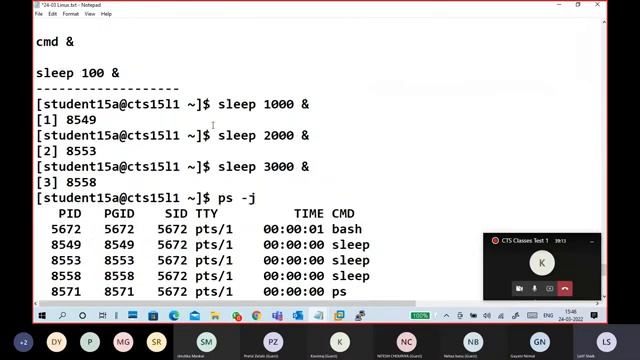Switch to Microsoft Teams on taskbar
This screenshot has height=360, width=640.
click(278, 316)
